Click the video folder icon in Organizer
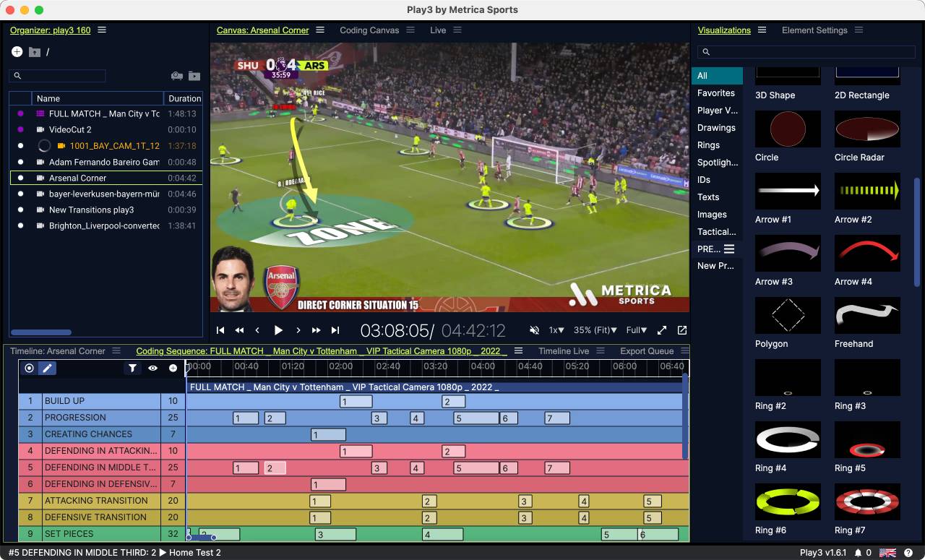Viewport: 925px width, 560px height. [194, 76]
